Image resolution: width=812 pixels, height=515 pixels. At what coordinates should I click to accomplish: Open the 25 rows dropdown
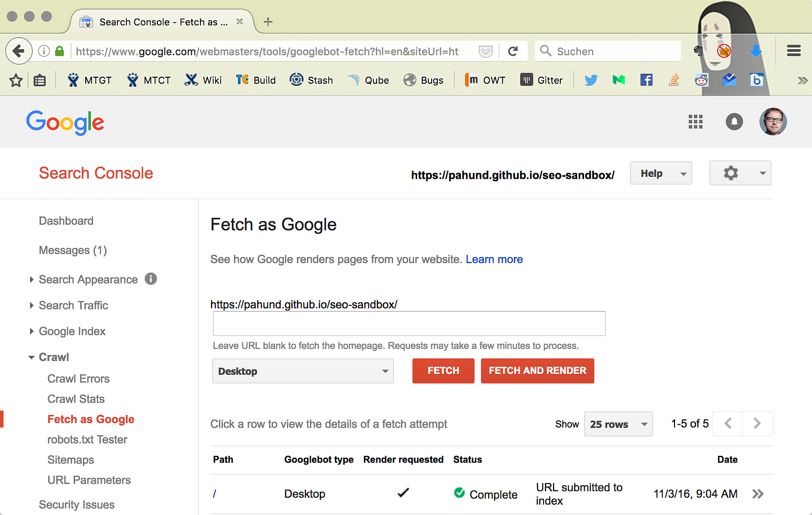(618, 424)
